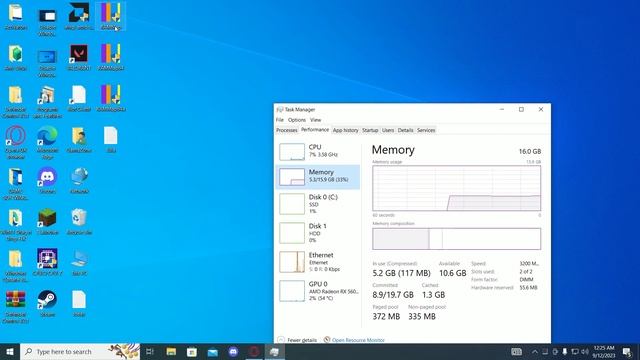
Task: Open Disk 0 (C:) SSD performance graph
Action: pos(318,203)
